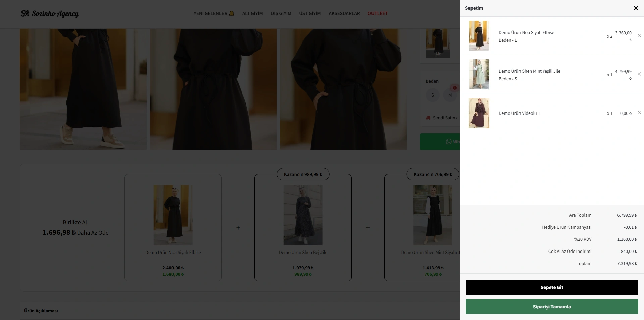The width and height of the screenshot is (644, 320).
Task: Click the Sepete Git button
Action: [552, 287]
